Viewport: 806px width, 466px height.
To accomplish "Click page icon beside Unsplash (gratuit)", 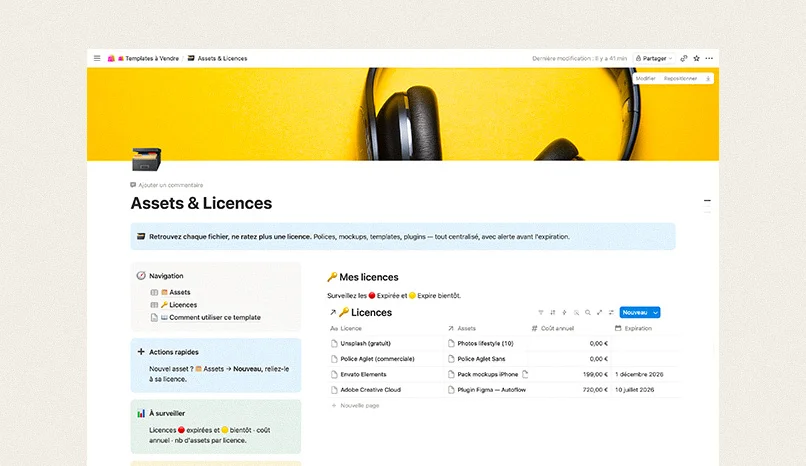I will point(334,343).
